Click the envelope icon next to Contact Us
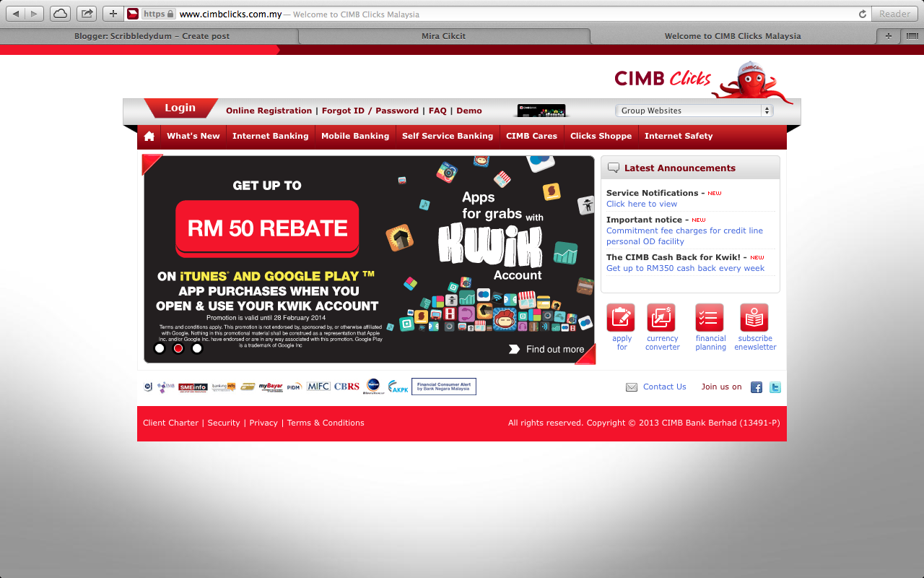Image resolution: width=924 pixels, height=578 pixels. click(632, 387)
